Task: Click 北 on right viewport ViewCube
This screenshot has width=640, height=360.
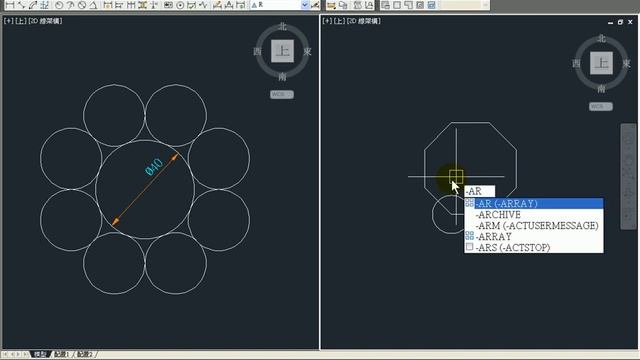Action: coord(601,39)
